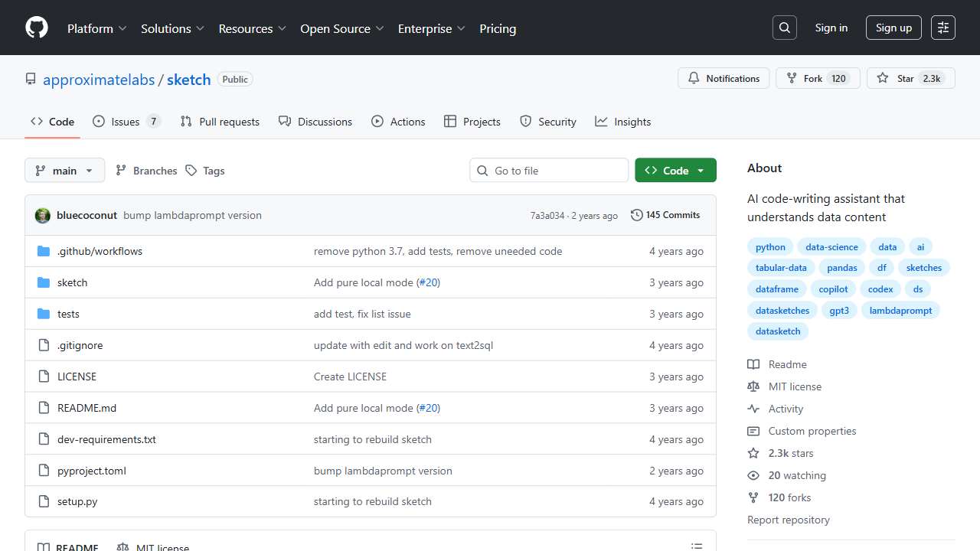Open the Notifications bell button
This screenshot has width=980, height=551.
tap(724, 79)
